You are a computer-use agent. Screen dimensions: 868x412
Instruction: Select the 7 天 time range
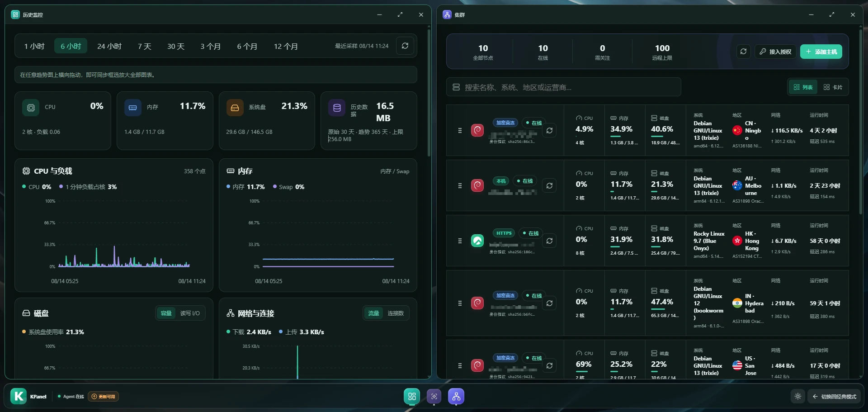[145, 46]
